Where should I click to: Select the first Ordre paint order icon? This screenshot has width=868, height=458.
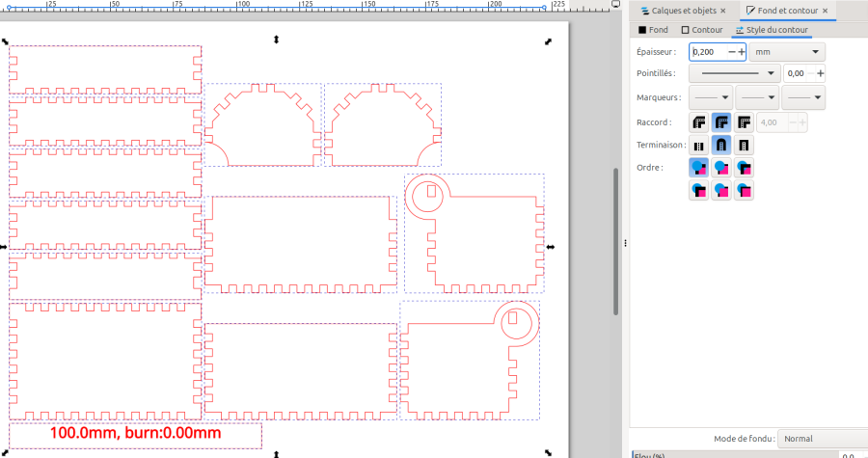(x=699, y=168)
